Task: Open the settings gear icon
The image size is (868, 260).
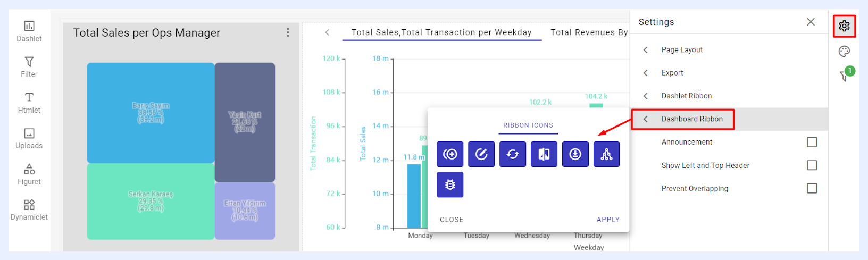Action: (x=844, y=26)
